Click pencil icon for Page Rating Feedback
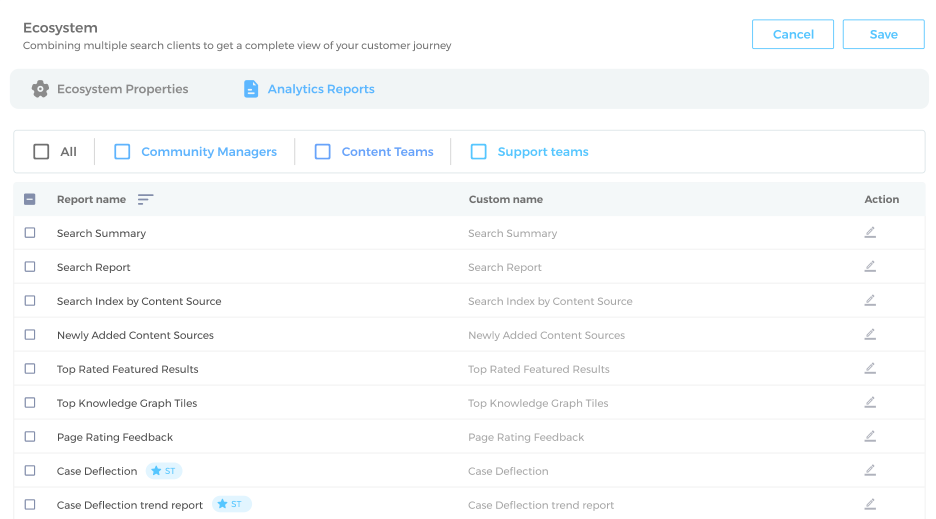Screen dimensions: 936x519 tap(870, 437)
